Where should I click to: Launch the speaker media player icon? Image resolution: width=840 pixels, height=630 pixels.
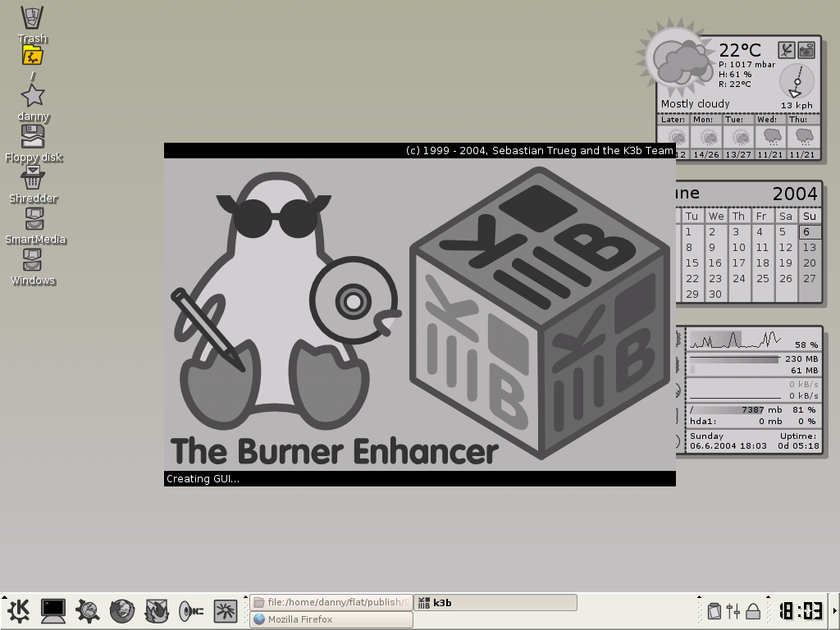190,611
